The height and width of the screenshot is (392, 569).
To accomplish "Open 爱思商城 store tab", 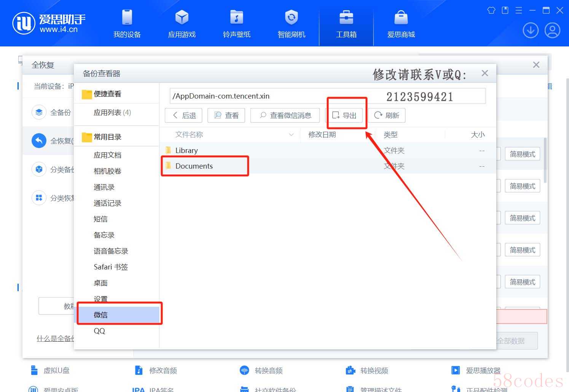I will [x=401, y=24].
